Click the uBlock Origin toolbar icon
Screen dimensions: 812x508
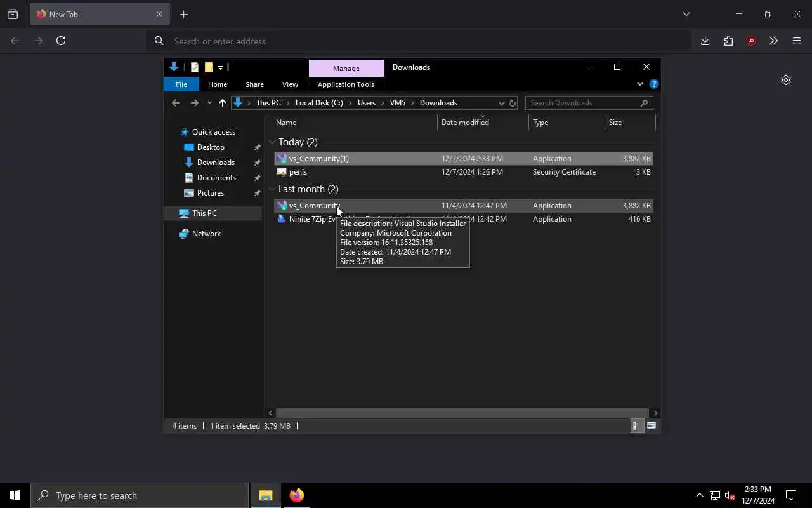(751, 41)
